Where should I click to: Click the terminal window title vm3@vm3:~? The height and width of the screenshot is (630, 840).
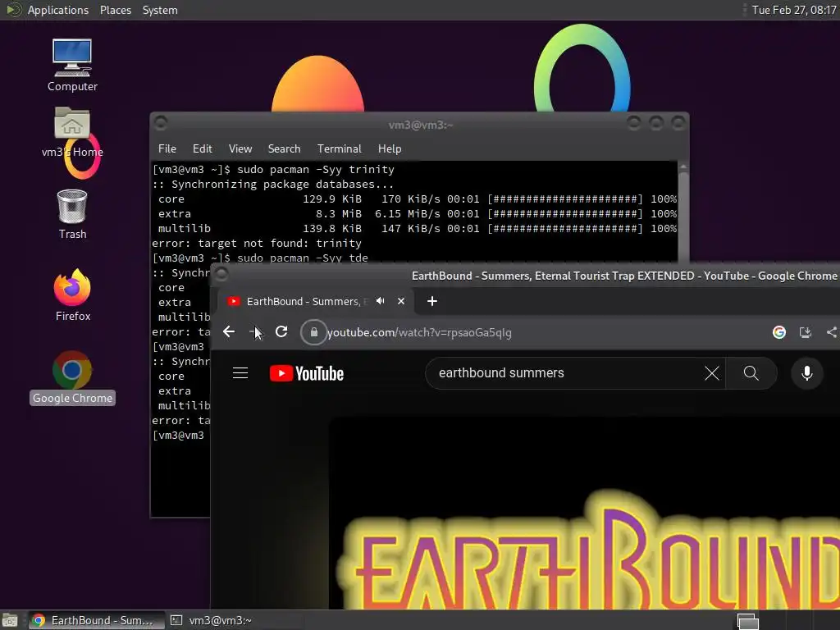coord(421,125)
